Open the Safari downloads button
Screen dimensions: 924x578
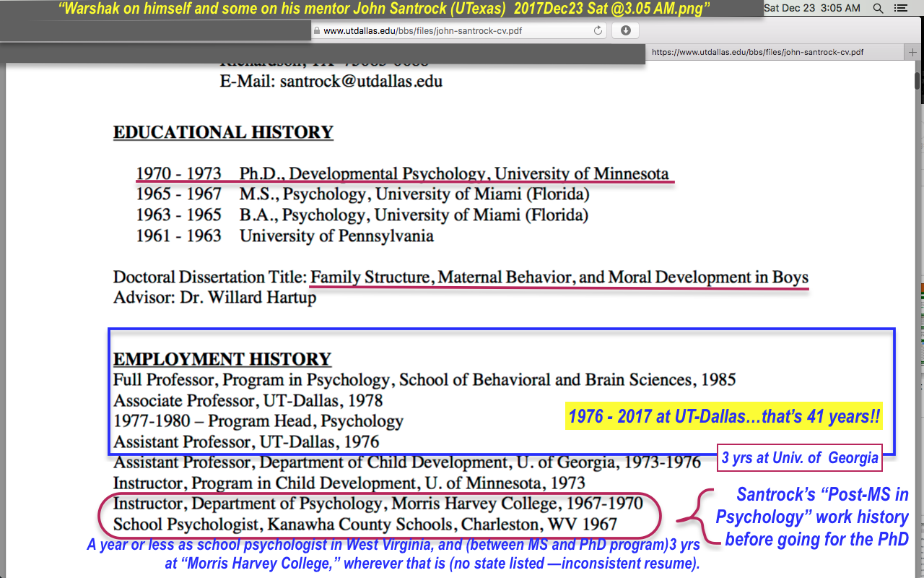click(x=625, y=30)
